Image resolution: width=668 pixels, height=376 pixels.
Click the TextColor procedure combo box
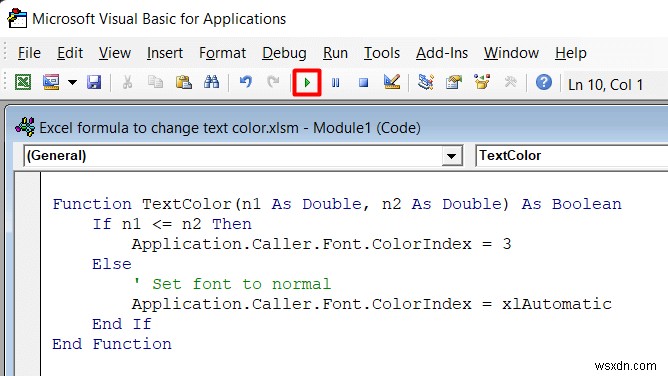click(x=571, y=155)
